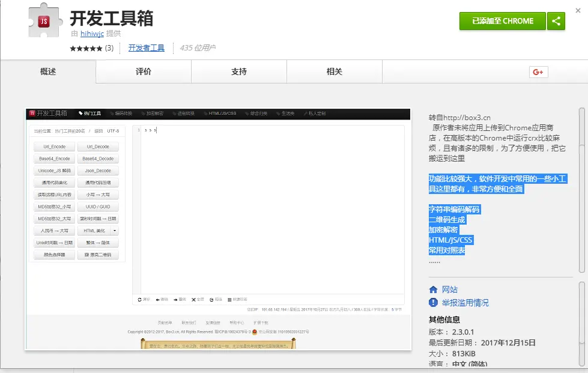Viewport: 588px width, 373px height.
Task: Click the 版本： 2.3.0.1 line
Action: tap(452, 332)
